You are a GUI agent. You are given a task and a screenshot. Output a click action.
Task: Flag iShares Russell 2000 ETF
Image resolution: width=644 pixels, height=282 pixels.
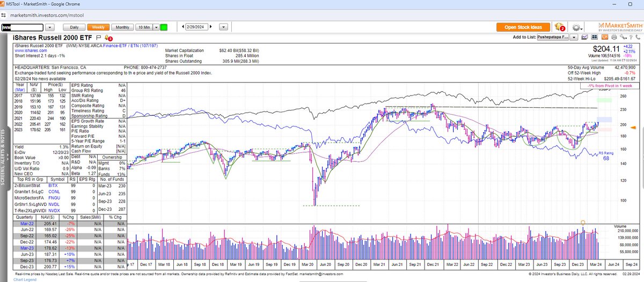click(98, 38)
